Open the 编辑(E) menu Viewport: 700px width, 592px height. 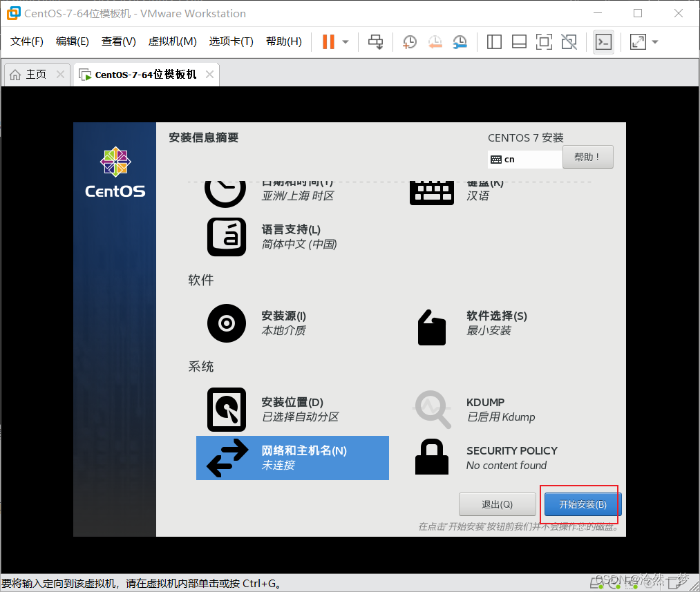(73, 41)
